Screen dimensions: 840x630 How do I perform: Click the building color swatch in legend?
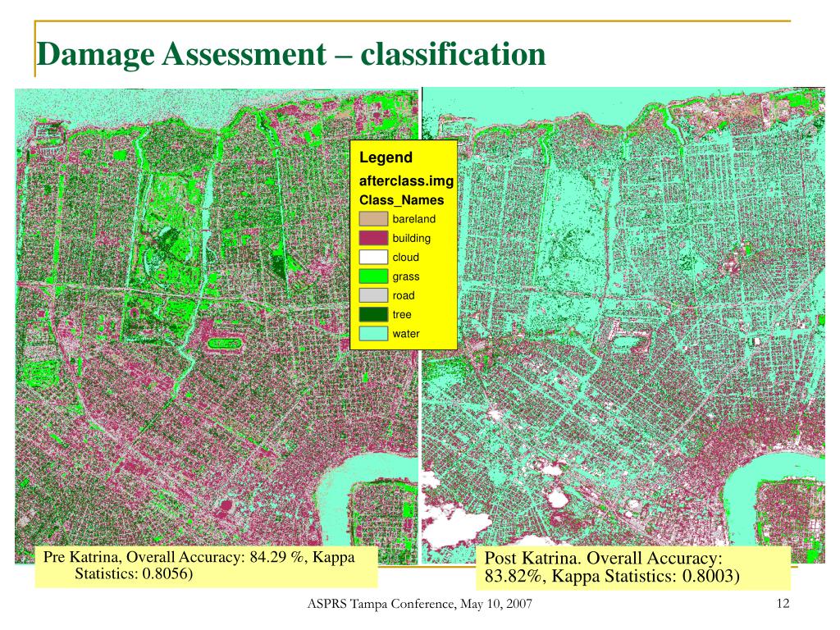[x=373, y=238]
